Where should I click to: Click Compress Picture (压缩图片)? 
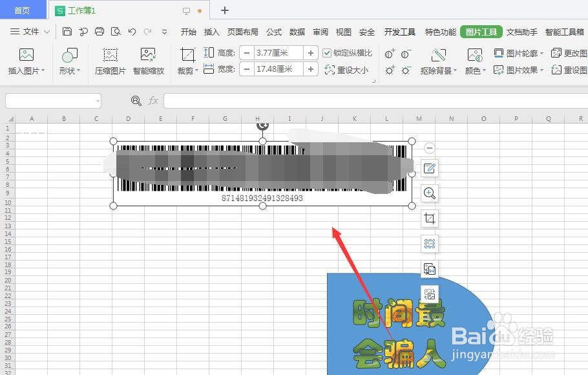pos(110,61)
